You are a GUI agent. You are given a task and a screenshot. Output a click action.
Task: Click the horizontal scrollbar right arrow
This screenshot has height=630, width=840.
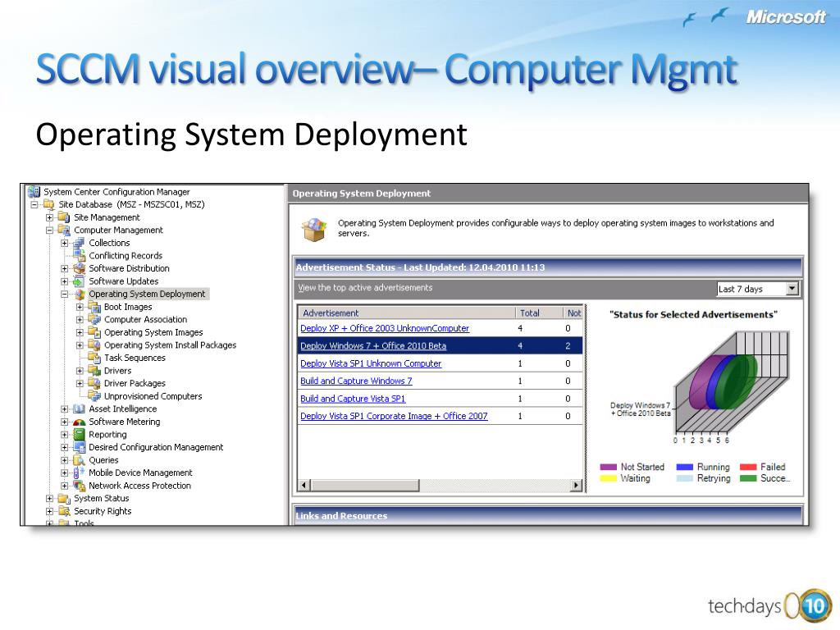(x=576, y=486)
